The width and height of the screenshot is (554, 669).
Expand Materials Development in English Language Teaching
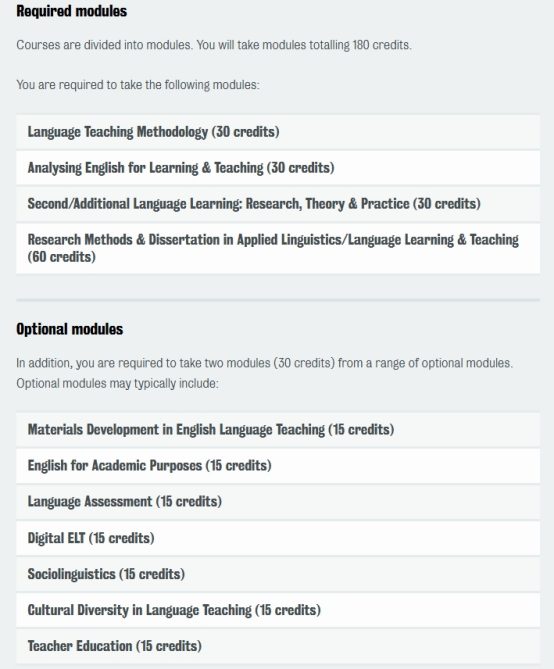tap(278, 430)
